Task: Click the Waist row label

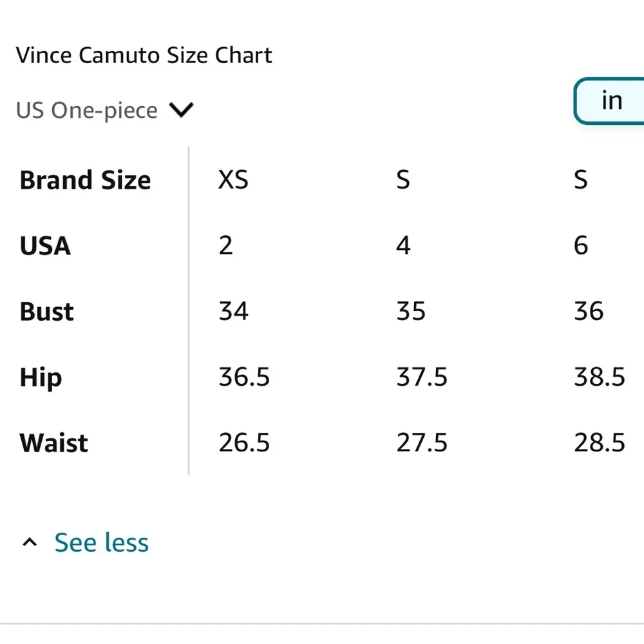Action: [x=54, y=443]
